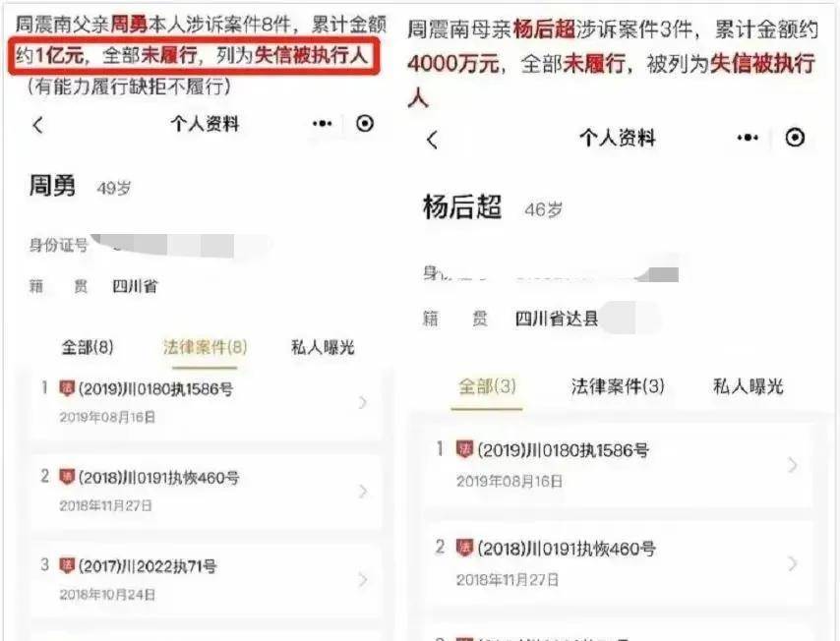This screenshot has width=840, height=641.
Task: Click red badge icon on 川0180执1586号 left
Action: click(67, 387)
